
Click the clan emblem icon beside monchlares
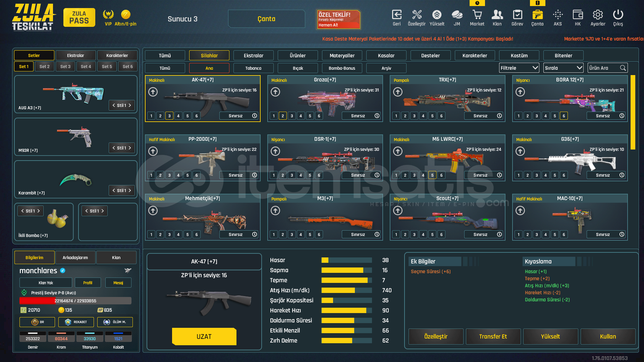coord(128,270)
